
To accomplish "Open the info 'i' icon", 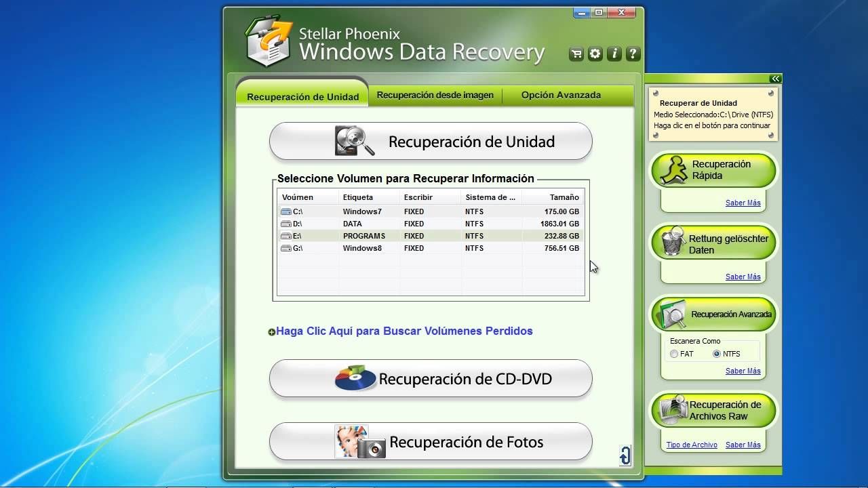I will 614,54.
